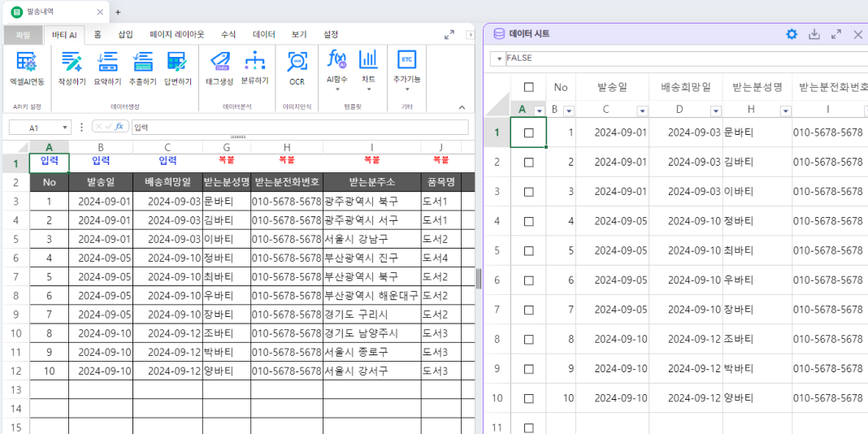The image size is (868, 434).
Task: Select row 5 header in left sheet
Action: [15, 239]
